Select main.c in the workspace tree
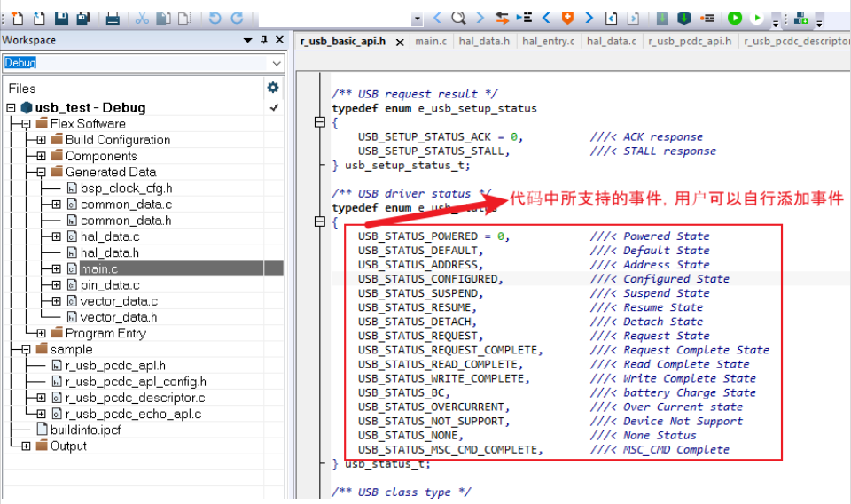851x504 pixels. (98, 268)
